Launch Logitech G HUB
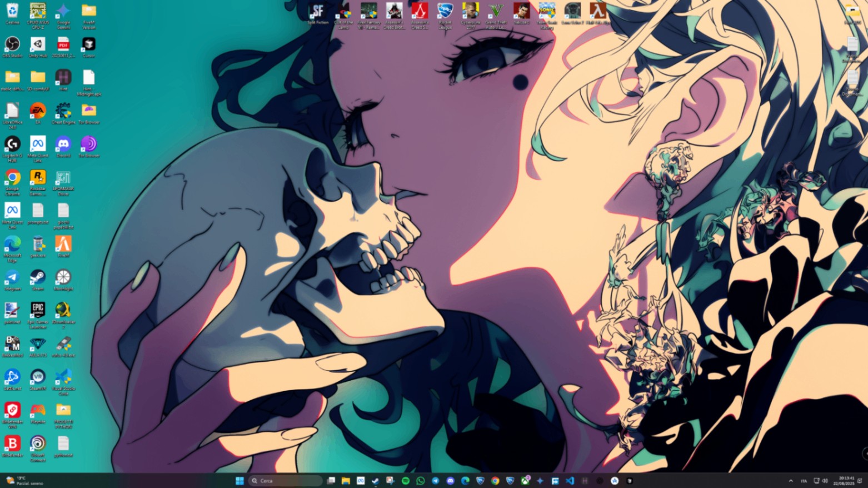868x488 pixels. (12, 149)
